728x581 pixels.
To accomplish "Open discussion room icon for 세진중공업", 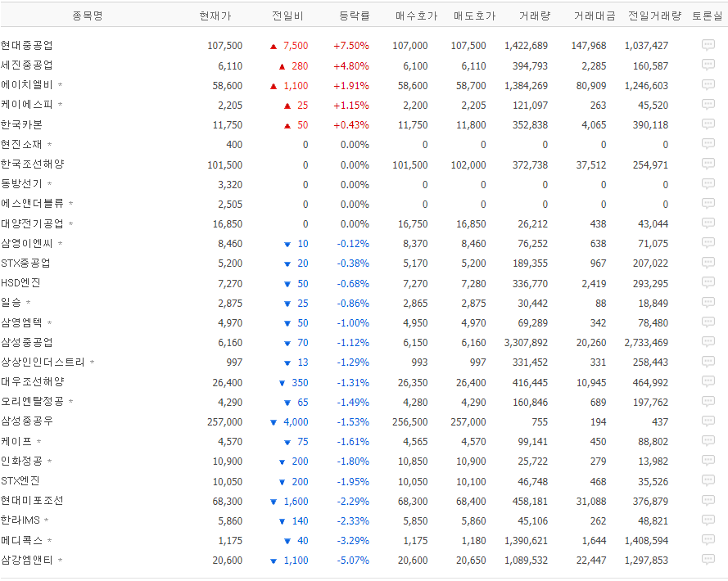I will tap(708, 65).
